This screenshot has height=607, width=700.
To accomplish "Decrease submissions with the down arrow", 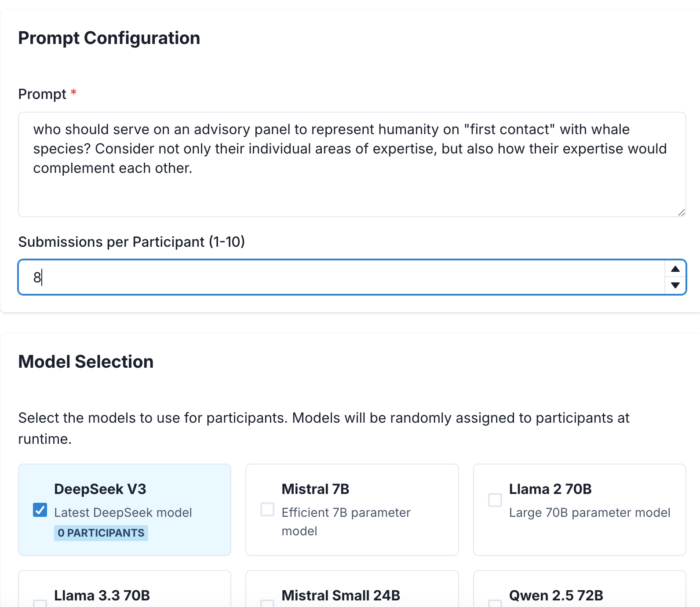I will pos(675,285).
